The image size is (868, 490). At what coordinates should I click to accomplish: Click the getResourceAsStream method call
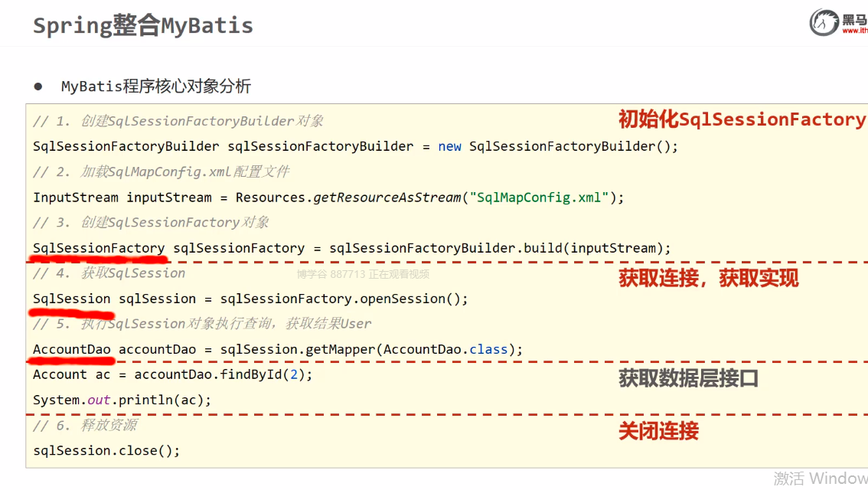point(387,198)
